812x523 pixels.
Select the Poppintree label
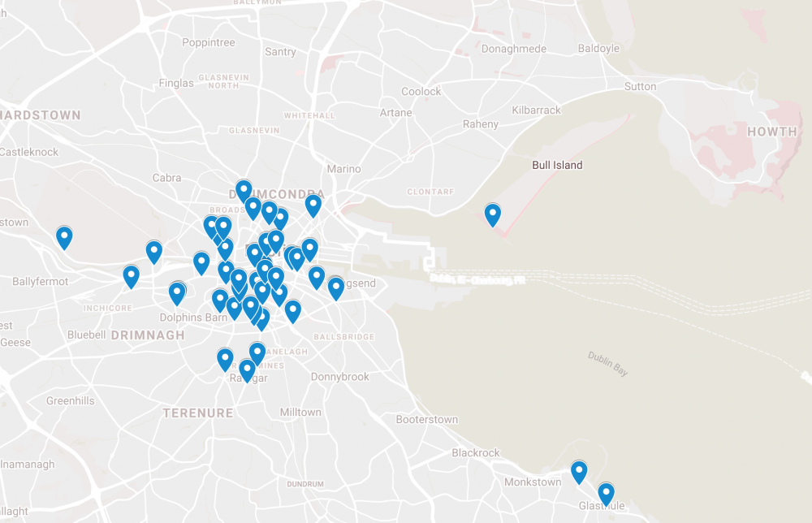(208, 43)
